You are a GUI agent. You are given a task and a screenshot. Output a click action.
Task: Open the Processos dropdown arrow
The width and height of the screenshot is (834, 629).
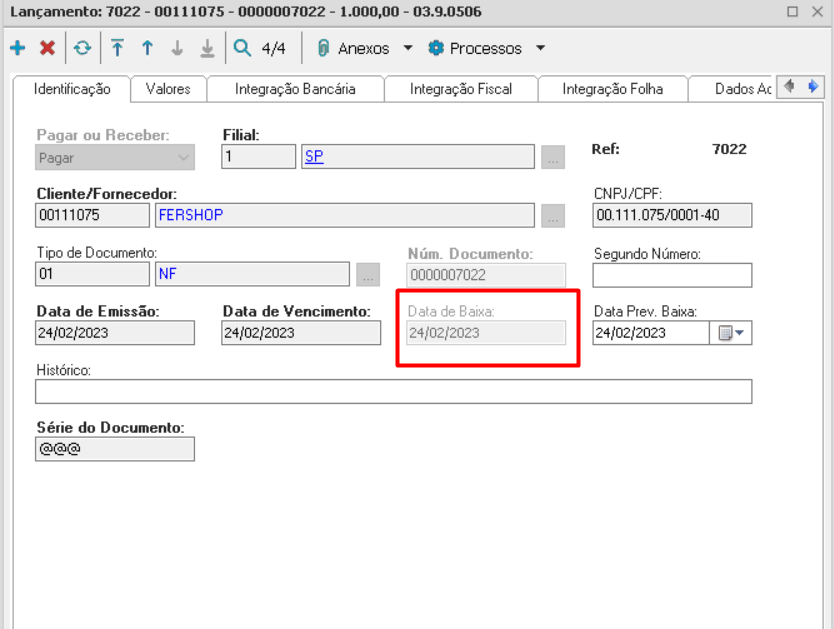click(x=540, y=48)
